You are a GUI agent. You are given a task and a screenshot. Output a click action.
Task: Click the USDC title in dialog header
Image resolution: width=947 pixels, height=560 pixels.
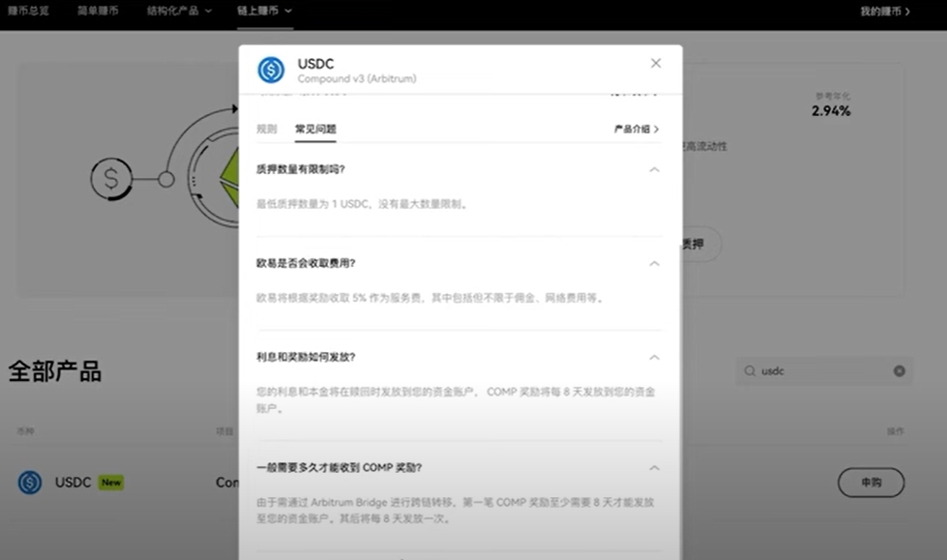click(x=316, y=64)
